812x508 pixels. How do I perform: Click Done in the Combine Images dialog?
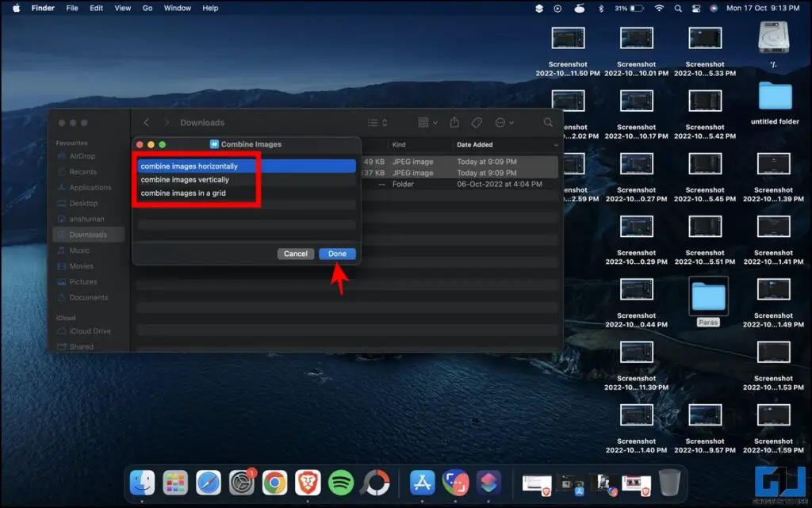click(336, 253)
